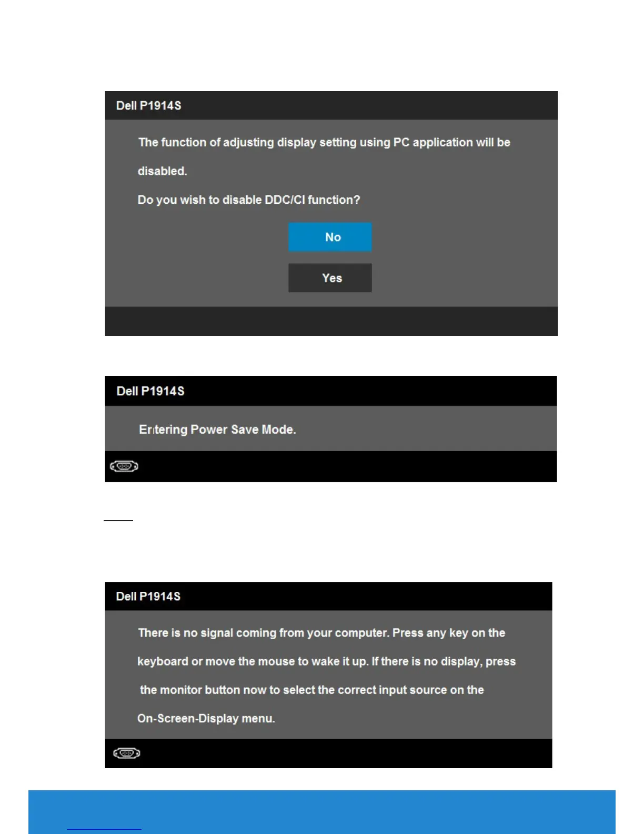Click the Dell P1914S title above Power Save message
This screenshot has height=834, width=644.
(x=150, y=391)
